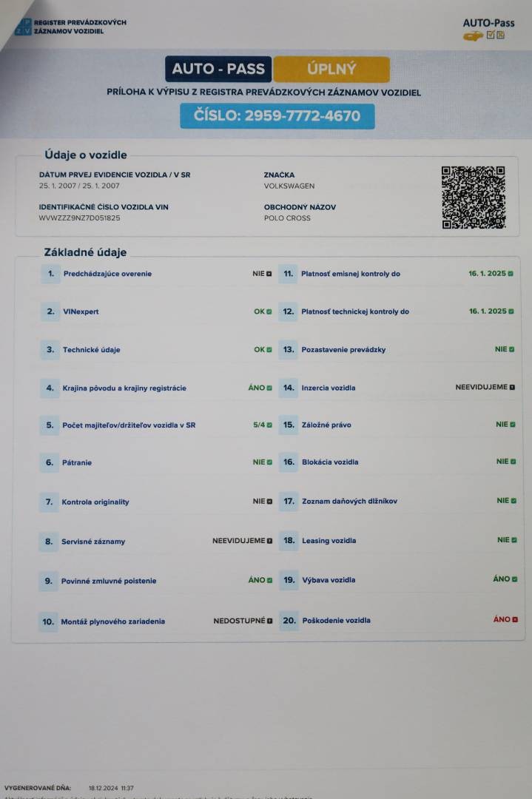The height and width of the screenshot is (799, 532).
Task: Click status icon for Leasing vozidla
Action: click(x=514, y=540)
